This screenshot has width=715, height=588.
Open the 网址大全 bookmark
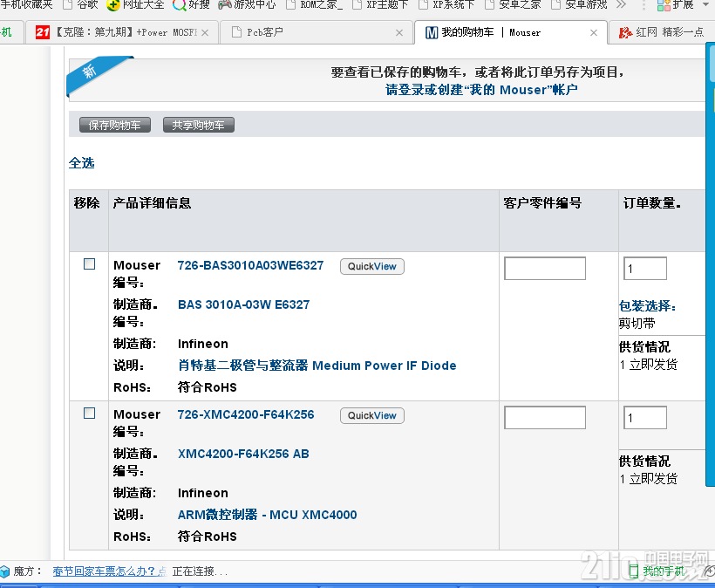point(135,4)
